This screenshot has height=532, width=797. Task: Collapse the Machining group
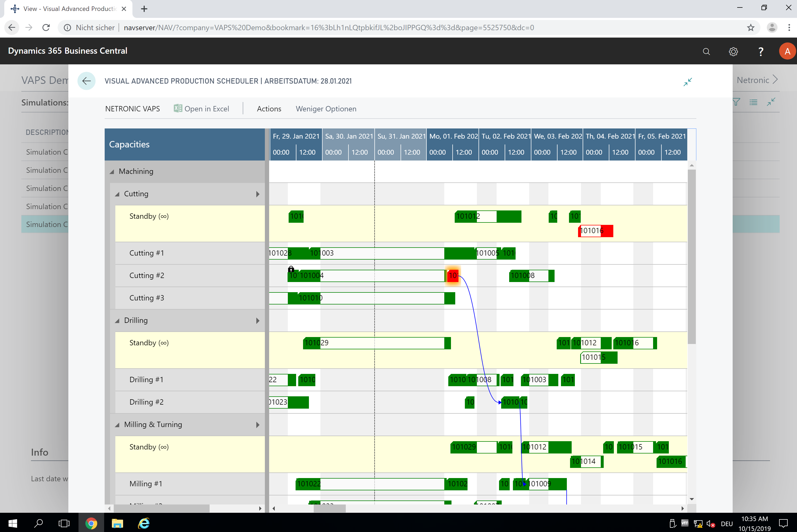112,172
